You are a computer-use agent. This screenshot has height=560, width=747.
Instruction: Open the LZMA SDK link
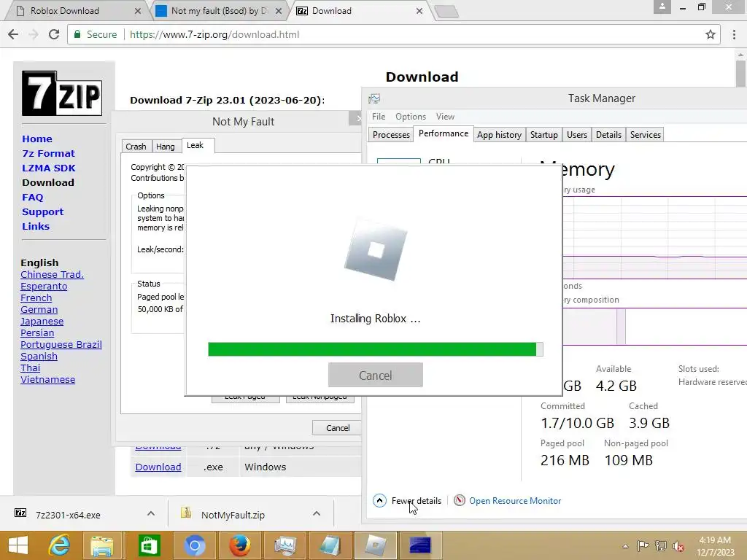pos(49,168)
